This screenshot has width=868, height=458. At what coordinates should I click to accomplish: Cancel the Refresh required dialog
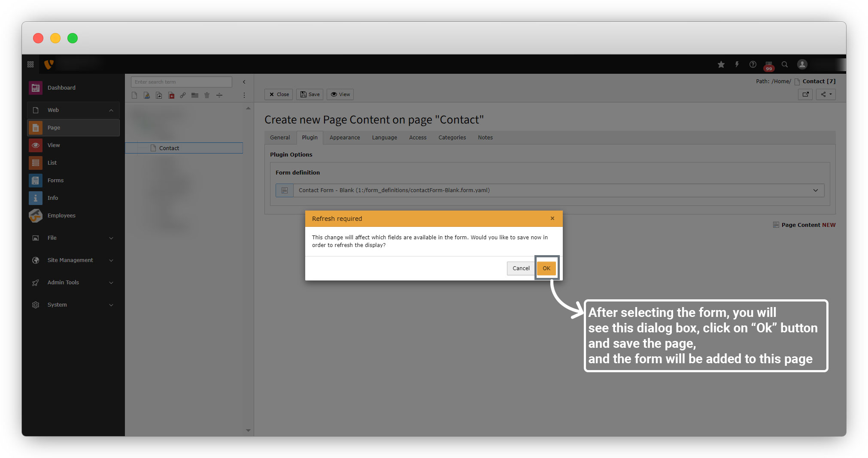[x=521, y=268]
